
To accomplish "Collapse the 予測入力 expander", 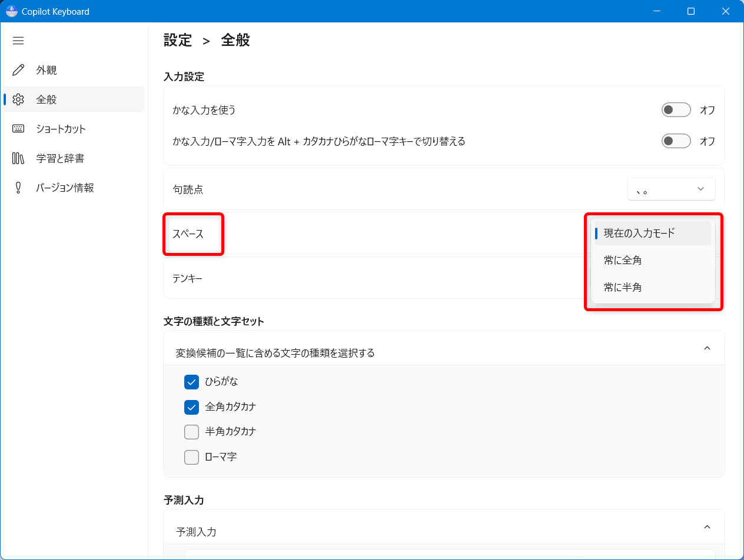I will point(708,527).
